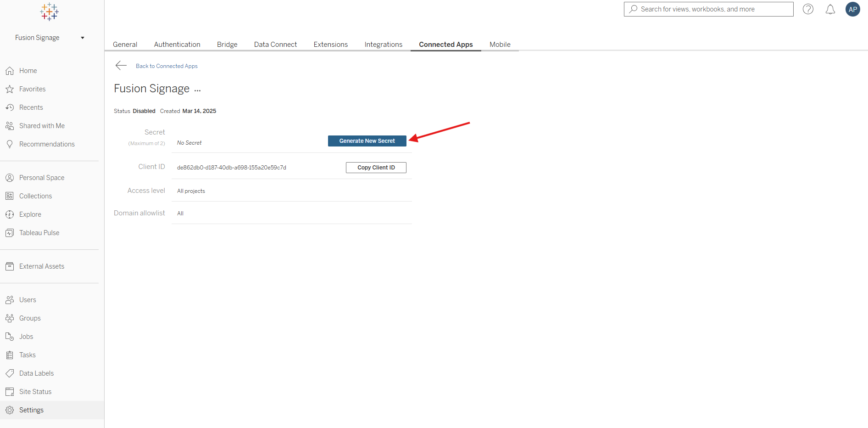Open the Data Labels page
Screen dimensions: 868x428
[37, 373]
